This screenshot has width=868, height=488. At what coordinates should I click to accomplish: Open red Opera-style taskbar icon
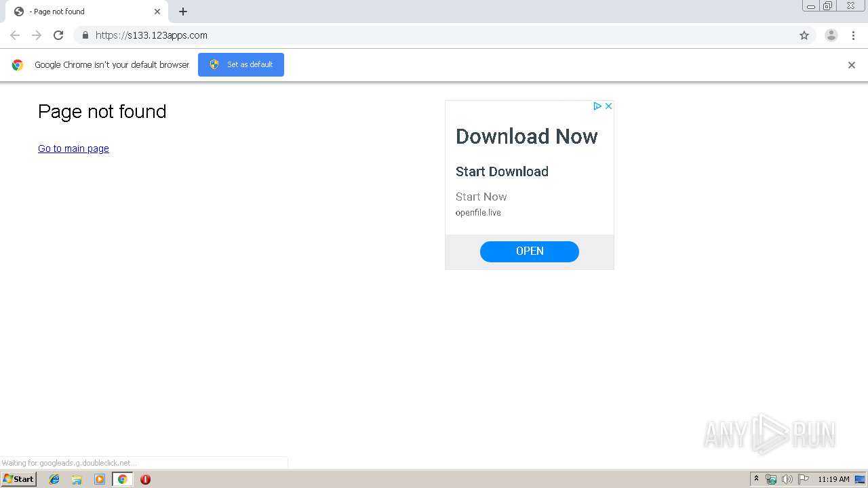pos(145,479)
